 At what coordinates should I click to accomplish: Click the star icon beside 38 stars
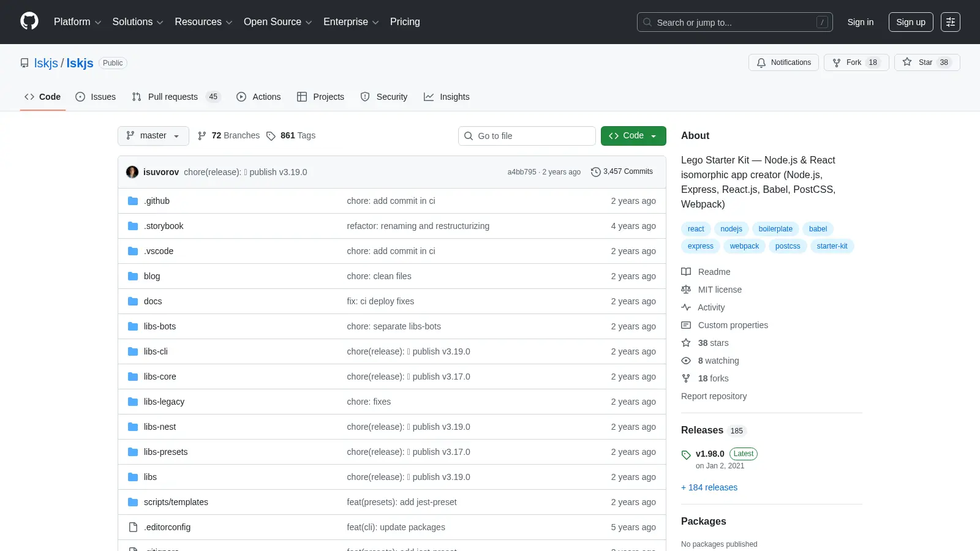pyautogui.click(x=686, y=343)
